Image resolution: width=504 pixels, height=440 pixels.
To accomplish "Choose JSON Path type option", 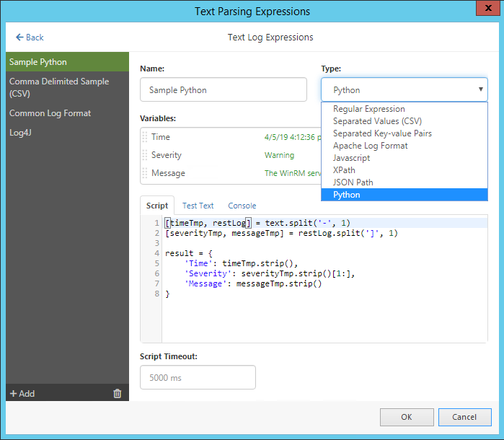I will pyautogui.click(x=404, y=182).
